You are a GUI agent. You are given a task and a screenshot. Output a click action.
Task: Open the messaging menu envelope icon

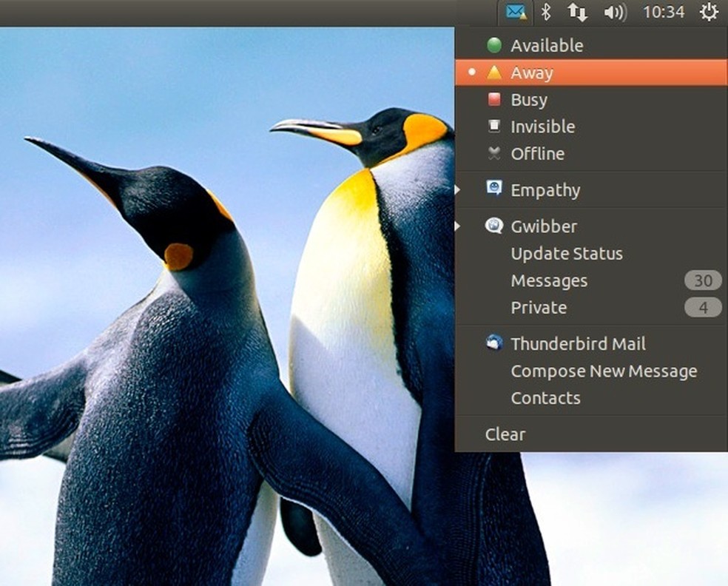[515, 13]
